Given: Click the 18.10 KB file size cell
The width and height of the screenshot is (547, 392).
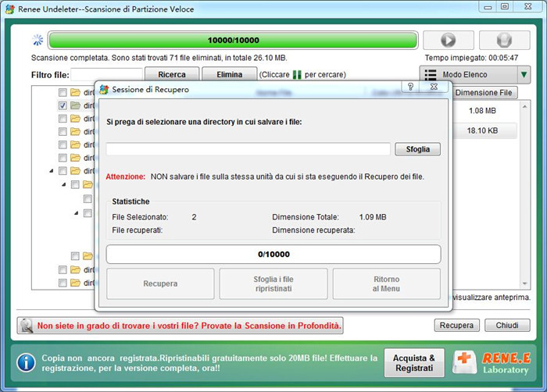Looking at the screenshot, I should (x=482, y=130).
